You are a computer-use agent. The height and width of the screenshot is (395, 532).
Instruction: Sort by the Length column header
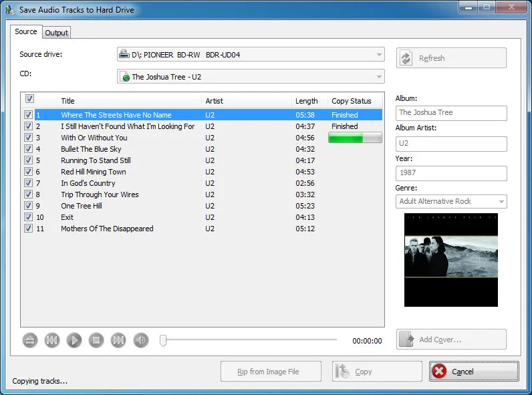pyautogui.click(x=309, y=101)
